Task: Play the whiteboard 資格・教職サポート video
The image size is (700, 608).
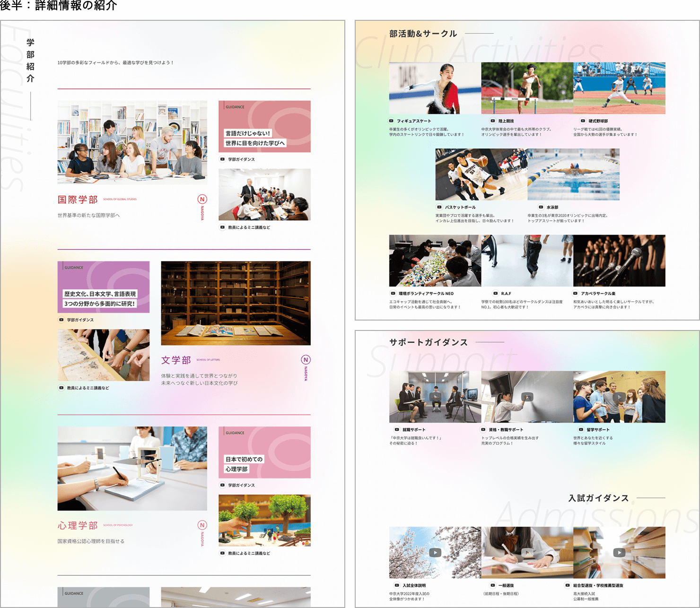Action: 527,397
